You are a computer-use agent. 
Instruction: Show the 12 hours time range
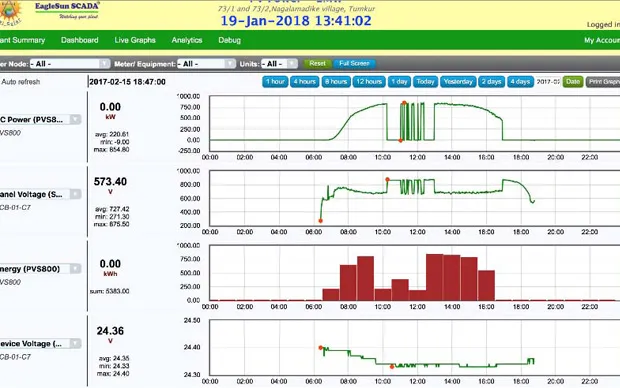tap(369, 82)
